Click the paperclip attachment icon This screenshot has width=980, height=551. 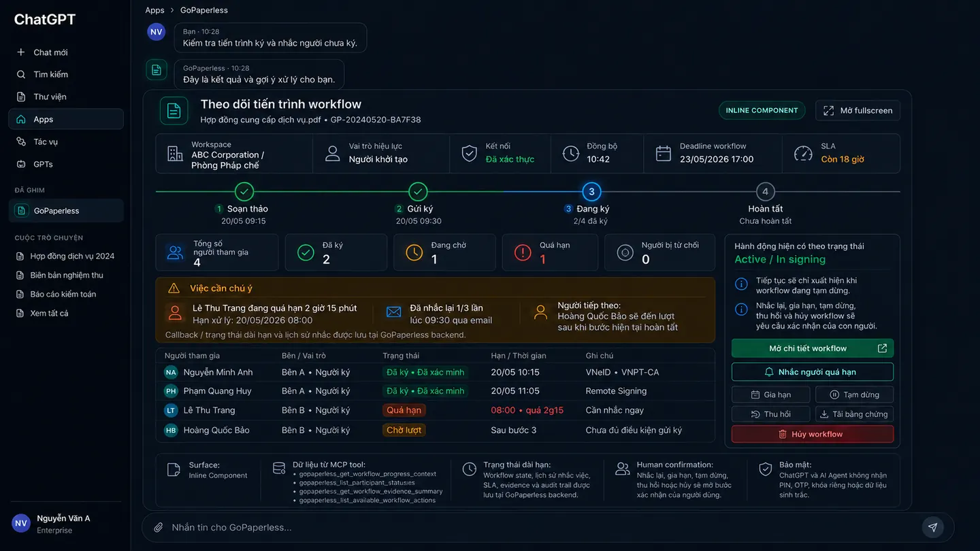click(158, 527)
